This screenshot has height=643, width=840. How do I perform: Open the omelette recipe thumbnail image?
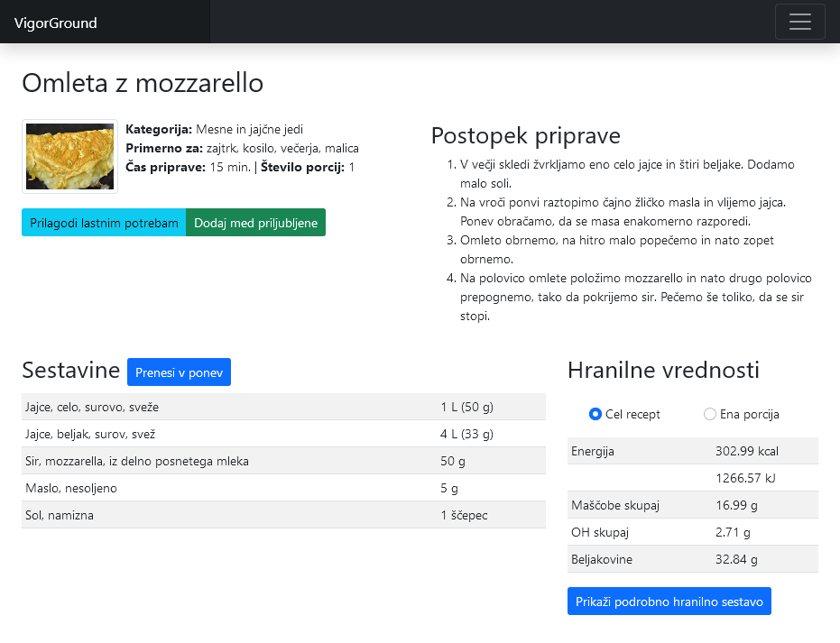(x=69, y=156)
